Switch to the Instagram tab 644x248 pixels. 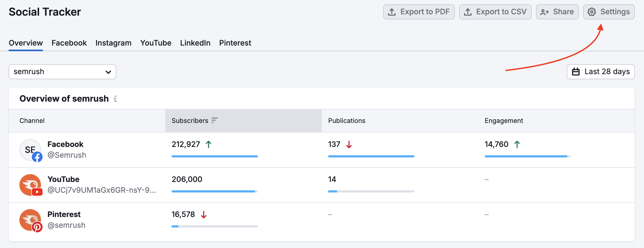113,43
